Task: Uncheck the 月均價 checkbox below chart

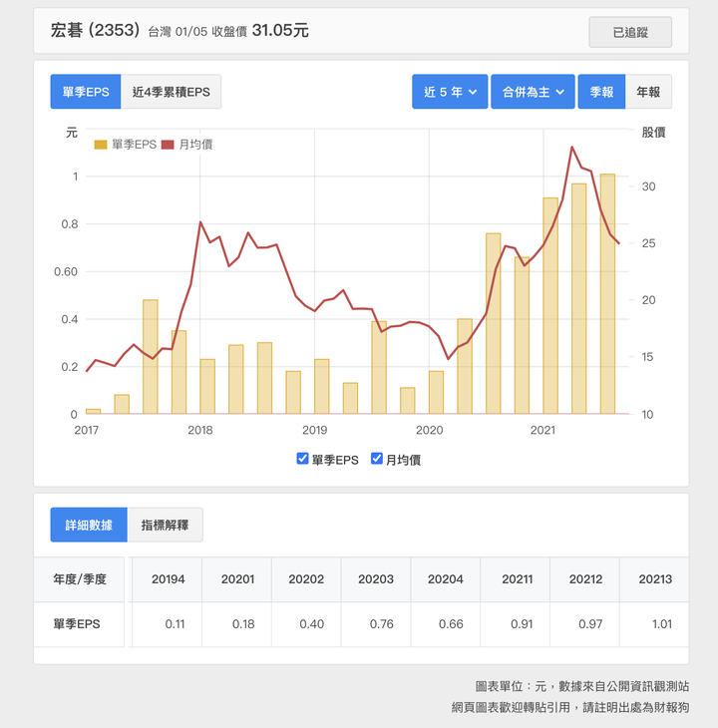Action: 376,459
